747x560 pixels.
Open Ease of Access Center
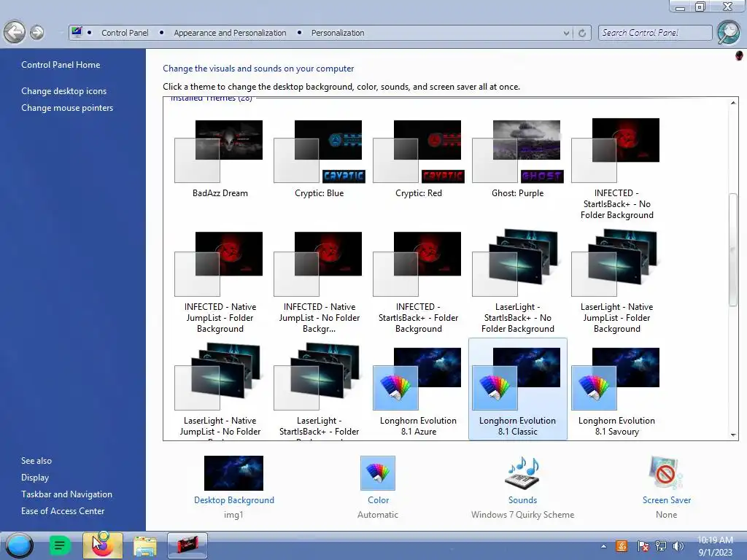click(x=63, y=511)
